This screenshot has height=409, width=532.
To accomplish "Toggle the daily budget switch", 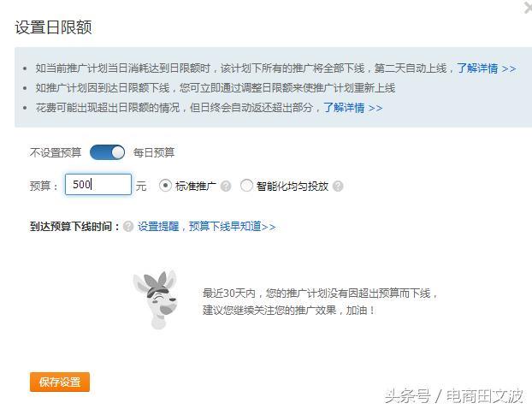I will pyautogui.click(x=107, y=152).
